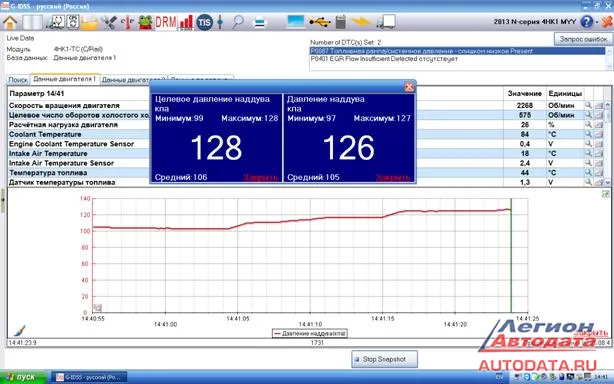The height and width of the screenshot is (384, 614).
Task: Click the Stop Snapshot button
Action: point(384,359)
